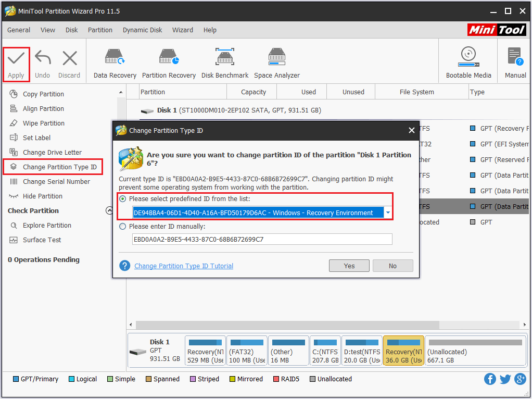Select the D:test NTFS 20.0 GB block
Viewport: 532px width, 399px height.
point(362,351)
